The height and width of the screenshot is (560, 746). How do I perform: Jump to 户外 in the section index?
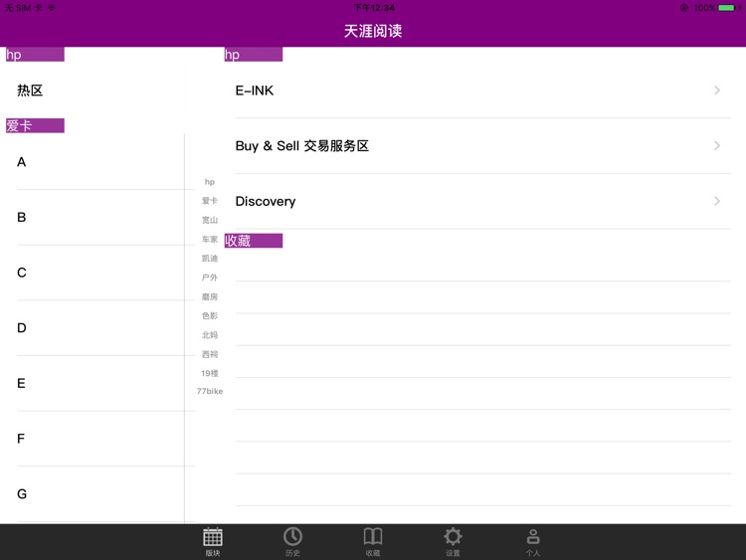pos(210,278)
